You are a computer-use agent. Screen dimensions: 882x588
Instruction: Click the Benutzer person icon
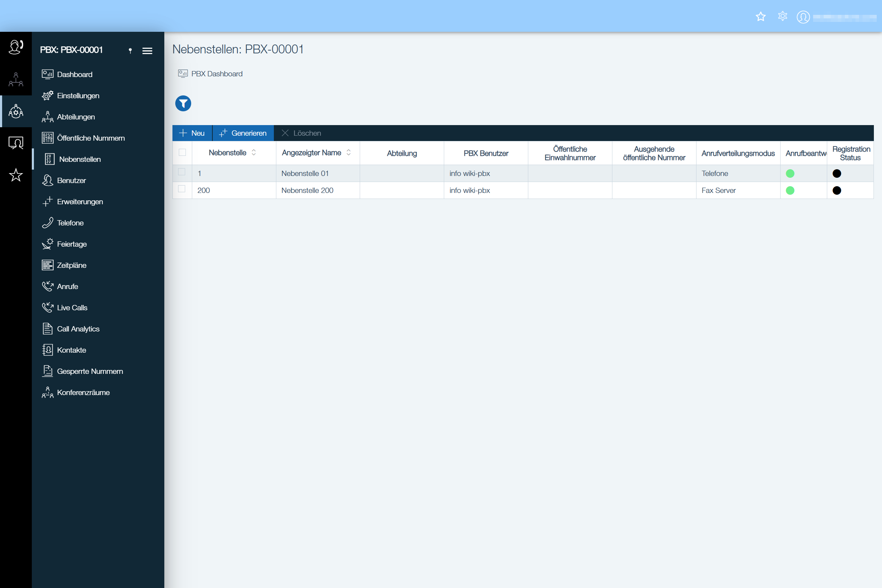(47, 180)
